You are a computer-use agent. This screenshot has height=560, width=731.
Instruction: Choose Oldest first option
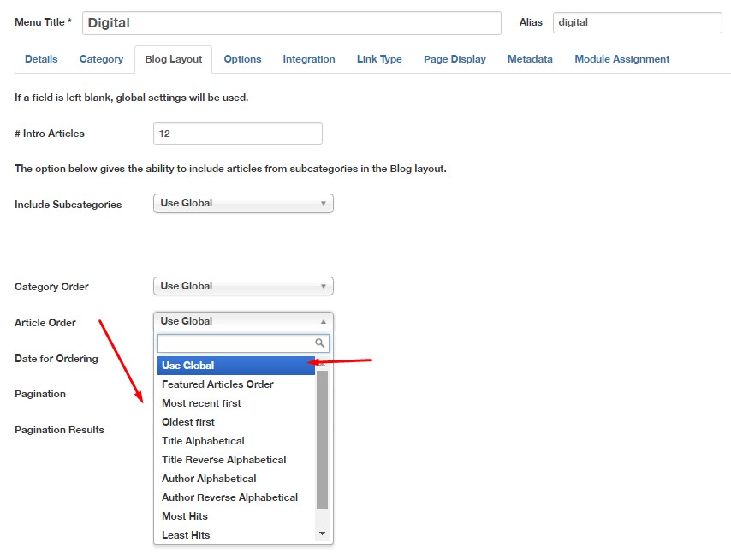tap(236, 422)
